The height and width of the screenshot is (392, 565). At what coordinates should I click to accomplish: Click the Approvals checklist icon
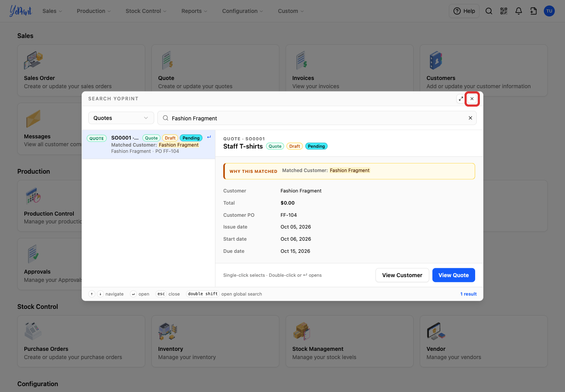coord(33,254)
